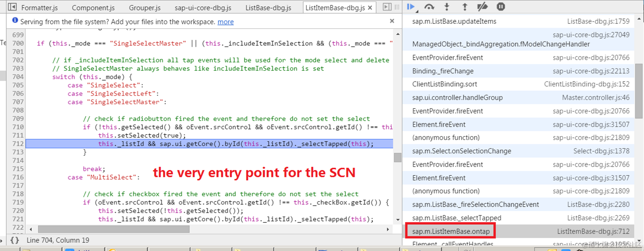Click code editor scroll up arrow
The image size is (644, 251).
pos(398,34)
